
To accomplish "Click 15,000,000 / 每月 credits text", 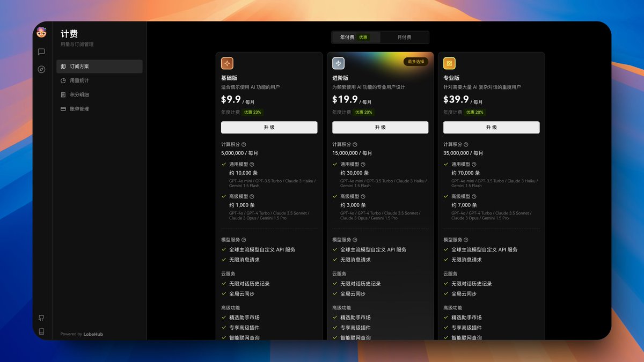I will 352,153.
